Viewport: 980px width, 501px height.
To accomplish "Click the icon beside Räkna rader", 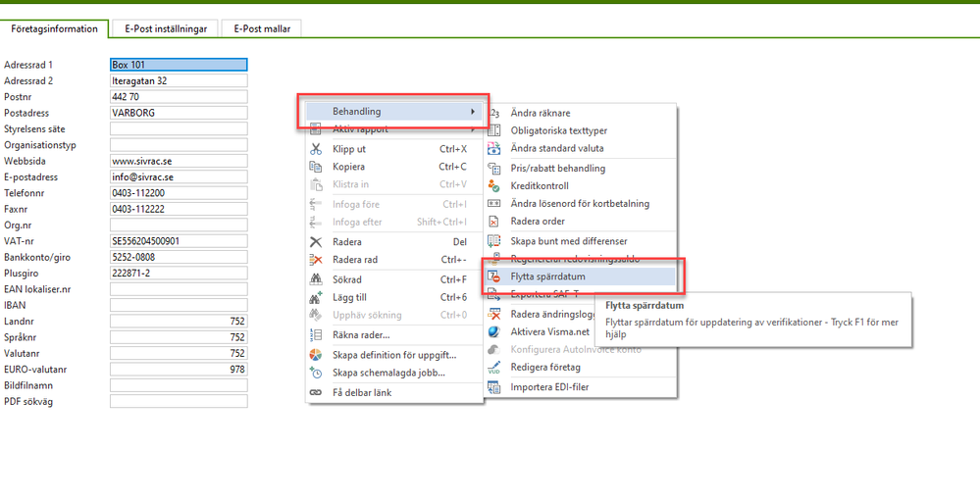I will pos(316,335).
